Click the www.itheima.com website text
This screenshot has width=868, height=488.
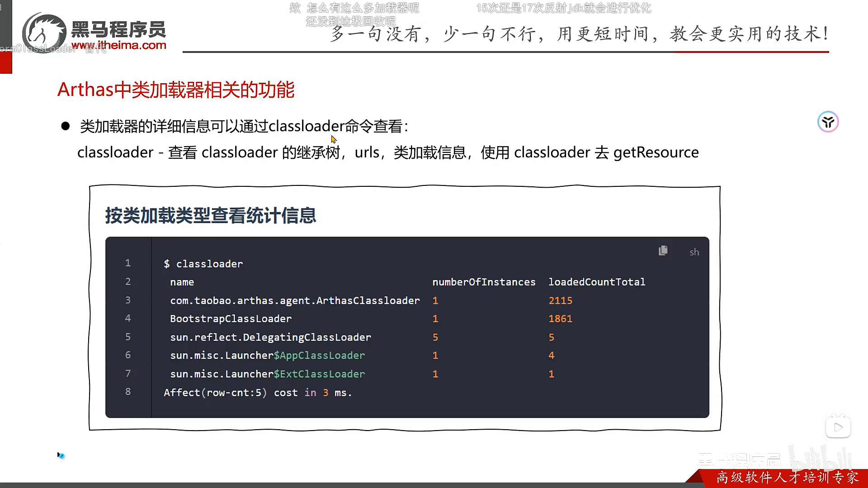[x=119, y=45]
